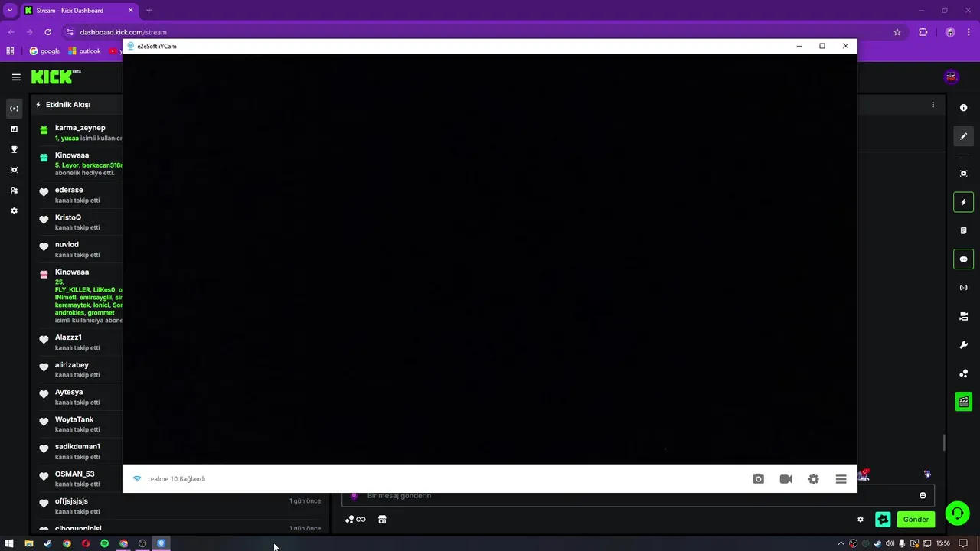Click the info icon in right panel
This screenshot has height=551, width=980.
964,108
